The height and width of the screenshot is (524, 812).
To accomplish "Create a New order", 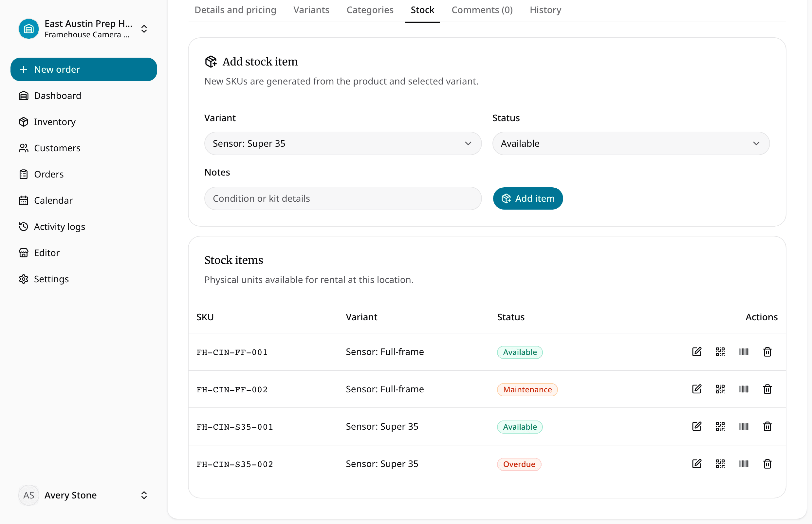I will pyautogui.click(x=84, y=69).
